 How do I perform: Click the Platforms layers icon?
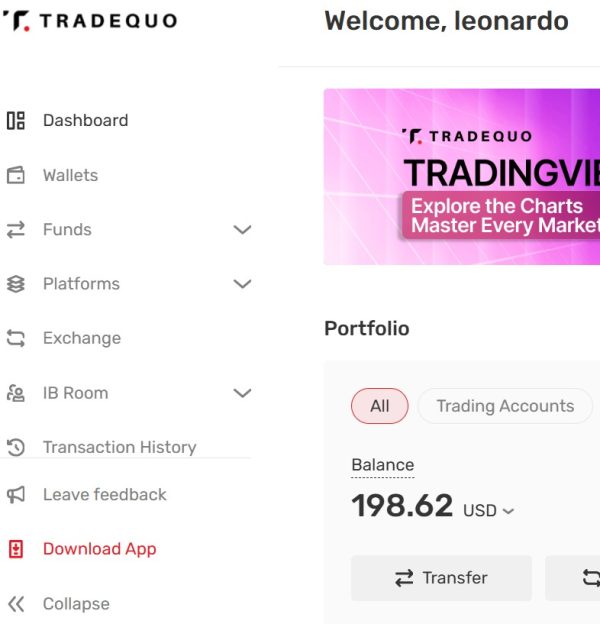click(16, 284)
